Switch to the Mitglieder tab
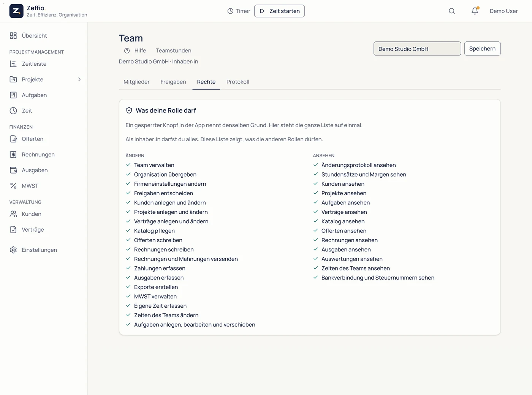The width and height of the screenshot is (532, 395). pos(136,82)
